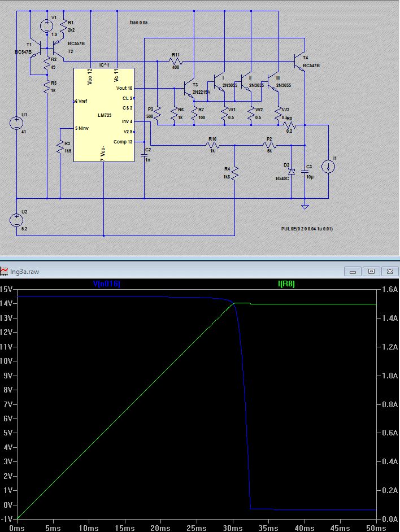Select the ground symbol
This screenshot has height=532, width=400.
305,206
